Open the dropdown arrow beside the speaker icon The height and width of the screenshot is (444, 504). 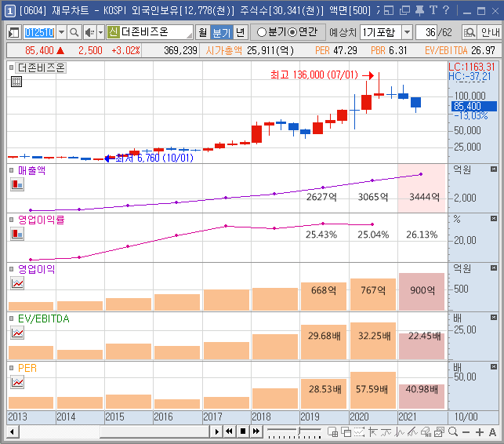pyautogui.click(x=100, y=32)
